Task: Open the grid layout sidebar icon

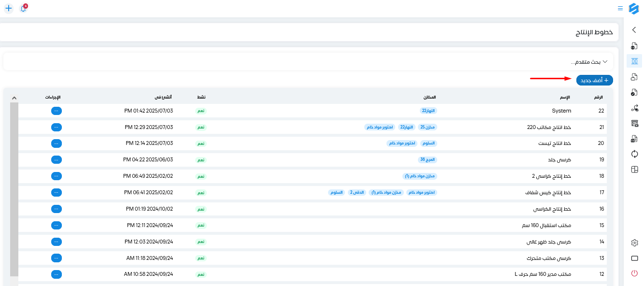Action: (x=634, y=170)
